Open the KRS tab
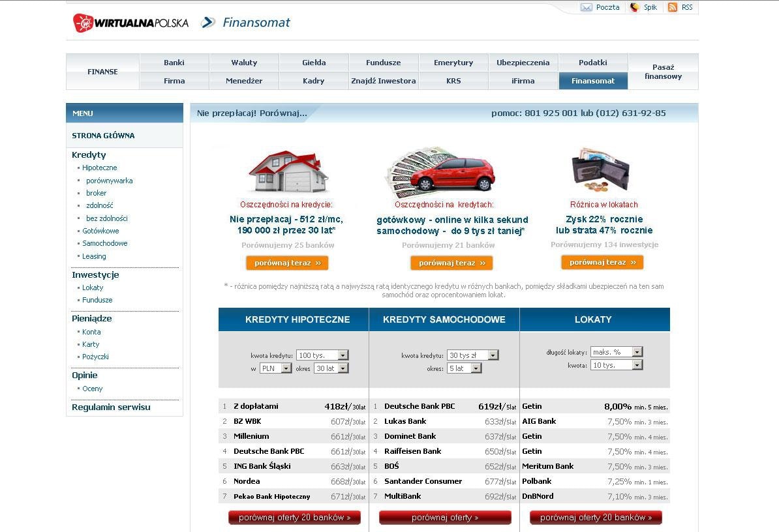Screen dimensions: 779x532 [453, 81]
